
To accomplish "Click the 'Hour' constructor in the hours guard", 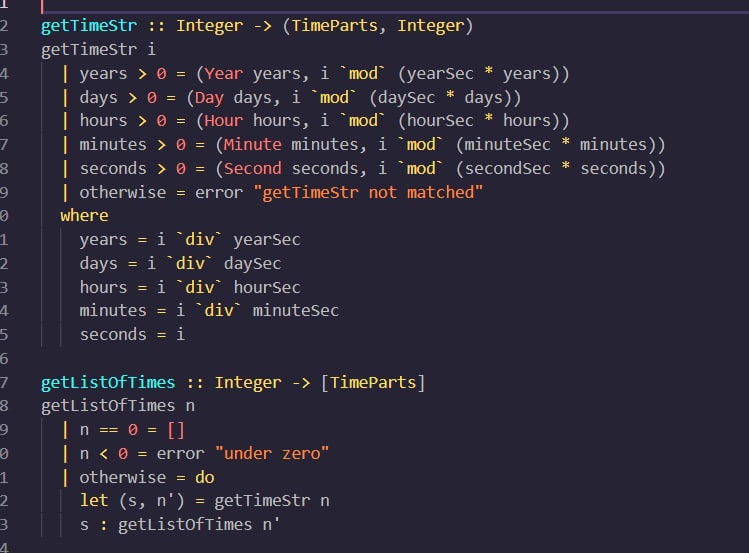I will (x=224, y=120).
